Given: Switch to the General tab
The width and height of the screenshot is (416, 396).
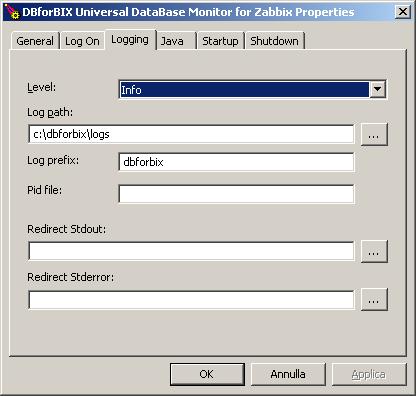Looking at the screenshot, I should pos(35,41).
